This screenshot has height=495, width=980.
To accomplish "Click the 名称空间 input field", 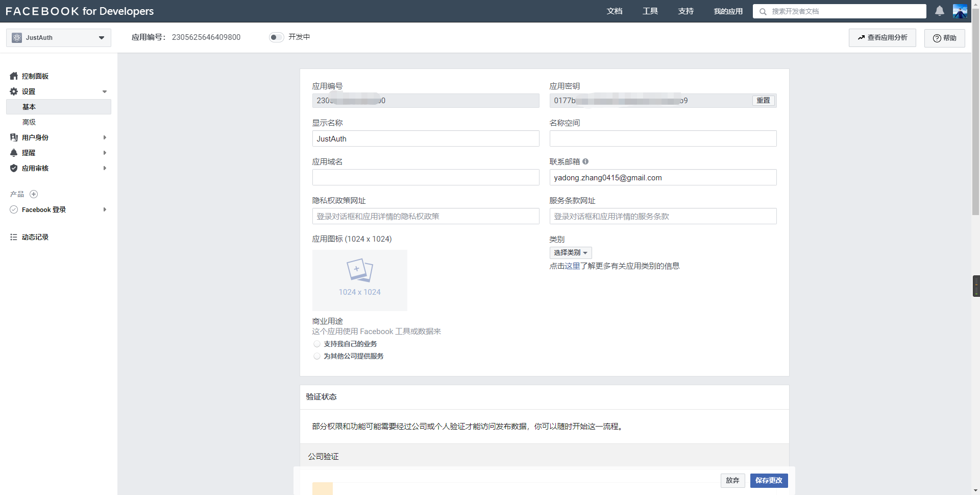I will (x=663, y=138).
